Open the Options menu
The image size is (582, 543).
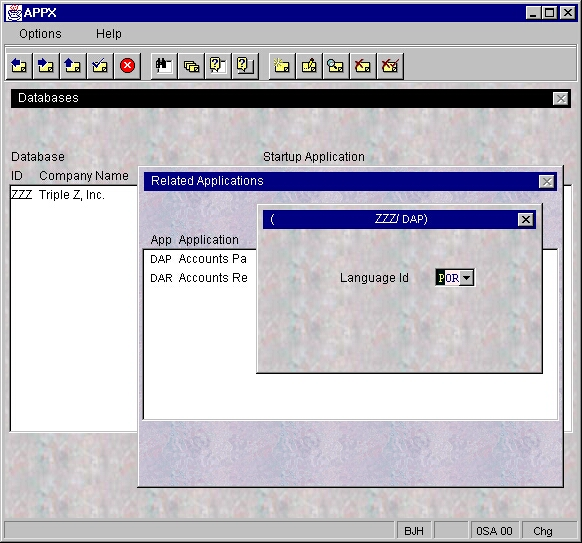point(40,34)
